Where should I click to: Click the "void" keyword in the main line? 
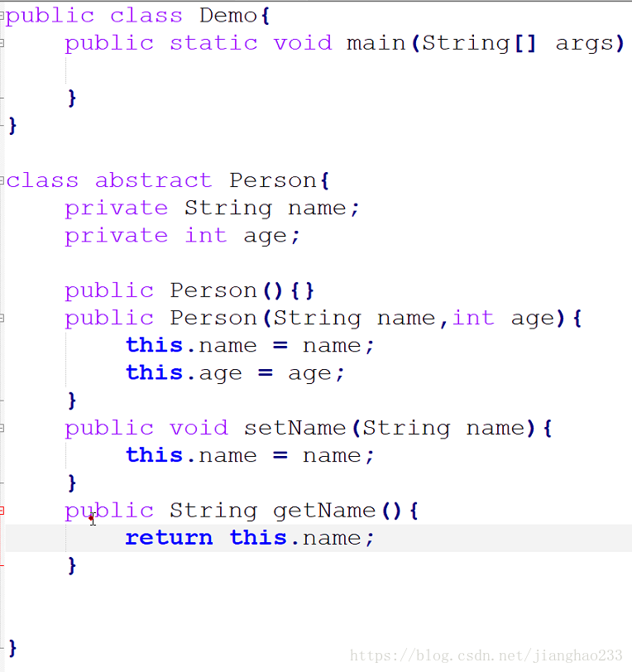pyautogui.click(x=303, y=43)
